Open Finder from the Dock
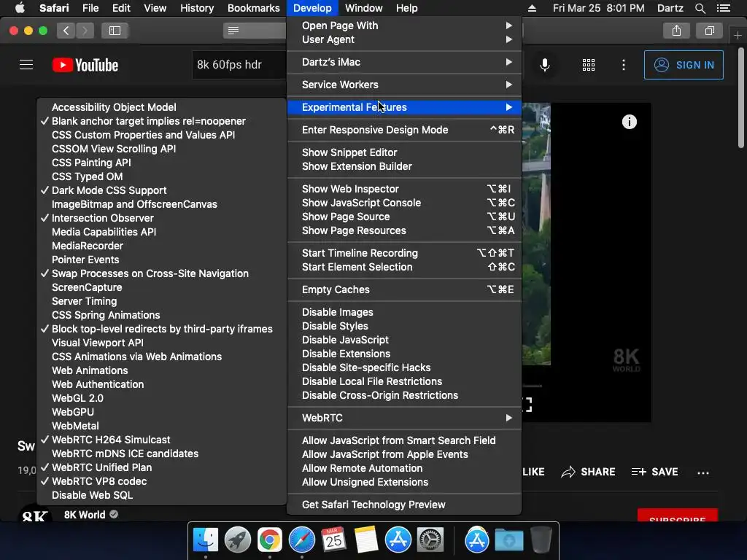 205,540
